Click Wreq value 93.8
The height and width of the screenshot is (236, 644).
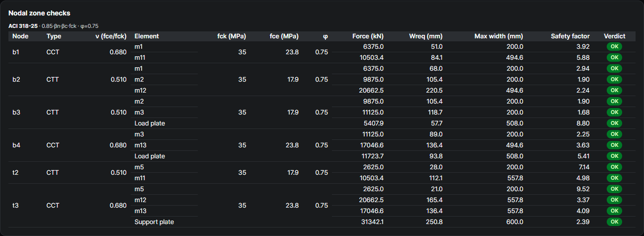(x=435, y=156)
